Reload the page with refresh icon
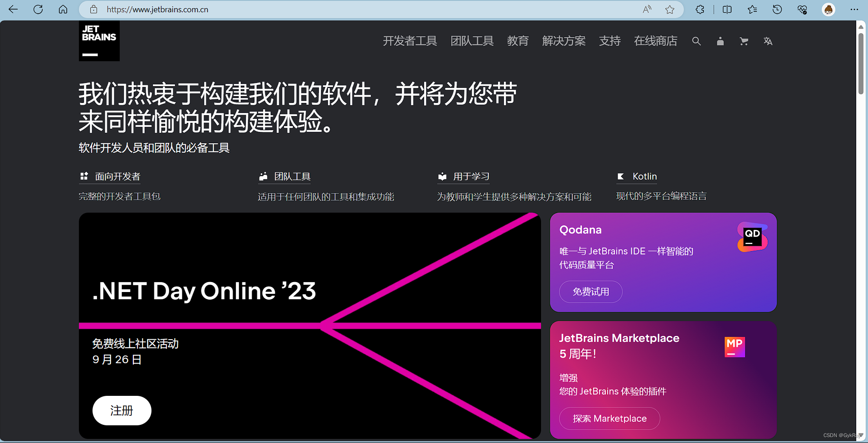868x443 pixels. [38, 9]
